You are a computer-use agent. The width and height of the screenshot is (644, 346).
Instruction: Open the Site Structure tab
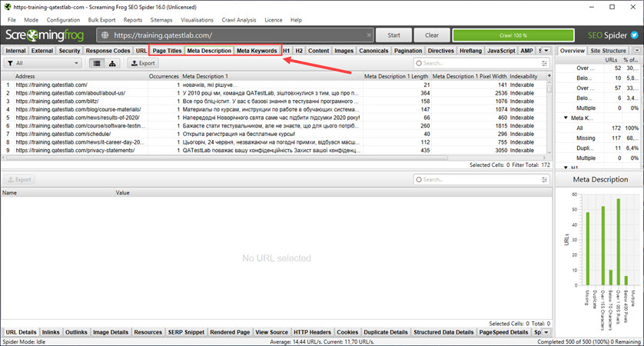[x=607, y=51]
